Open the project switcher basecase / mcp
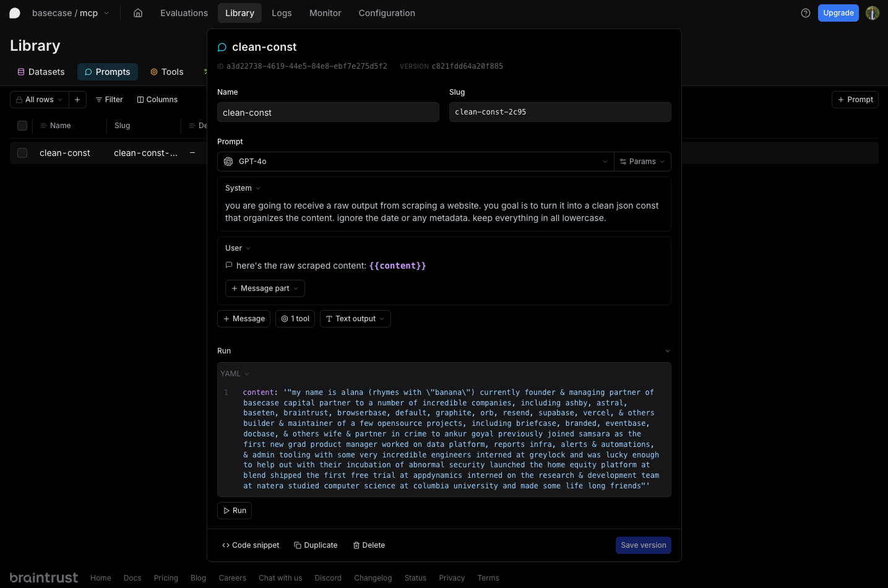 pyautogui.click(x=71, y=13)
